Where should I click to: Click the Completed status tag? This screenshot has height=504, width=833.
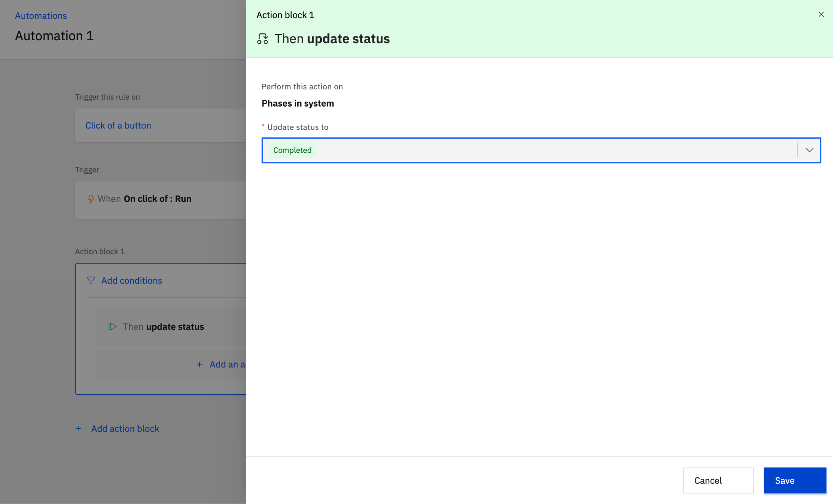(x=292, y=150)
